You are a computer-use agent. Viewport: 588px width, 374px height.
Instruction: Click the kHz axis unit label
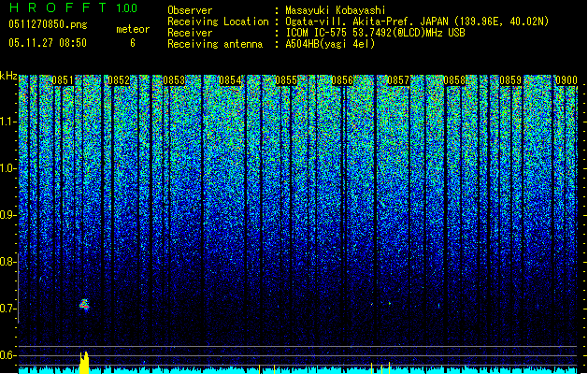(8, 76)
